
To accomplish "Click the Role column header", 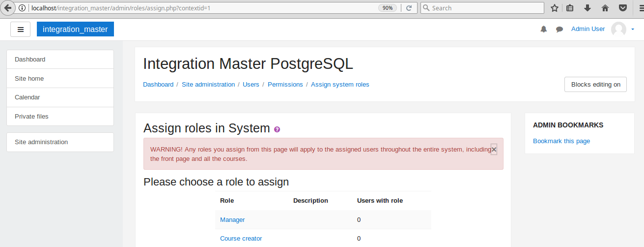I will click(227, 201).
